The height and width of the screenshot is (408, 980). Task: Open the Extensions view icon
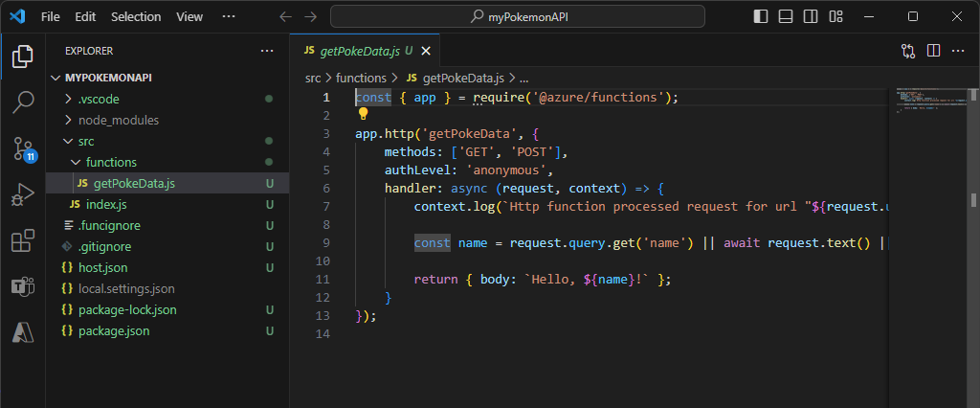pyautogui.click(x=23, y=240)
